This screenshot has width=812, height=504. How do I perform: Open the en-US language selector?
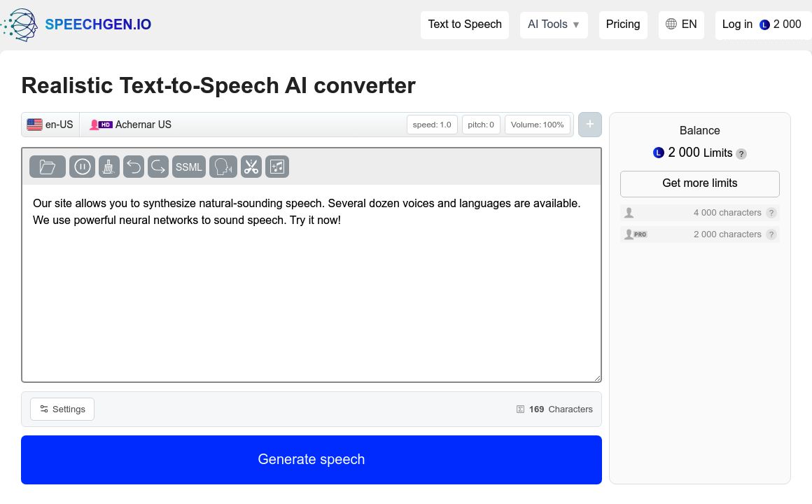click(50, 124)
